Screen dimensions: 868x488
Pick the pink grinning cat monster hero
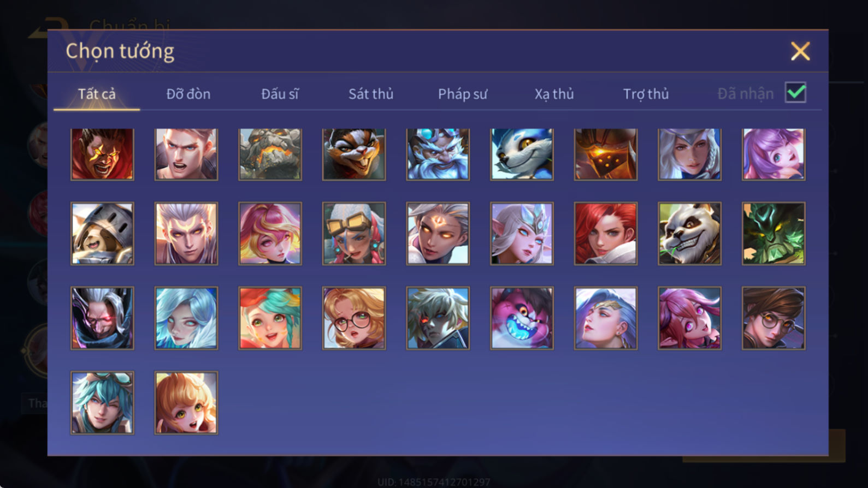[x=522, y=318]
